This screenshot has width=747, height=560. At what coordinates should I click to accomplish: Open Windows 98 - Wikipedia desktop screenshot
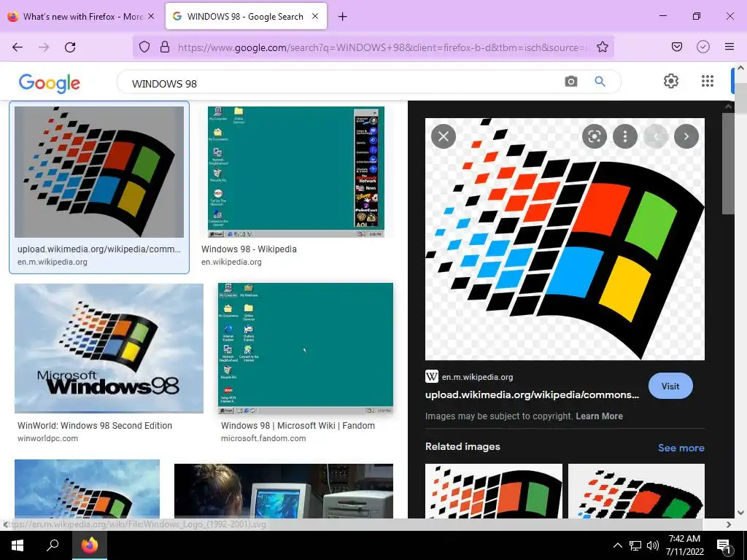point(296,172)
